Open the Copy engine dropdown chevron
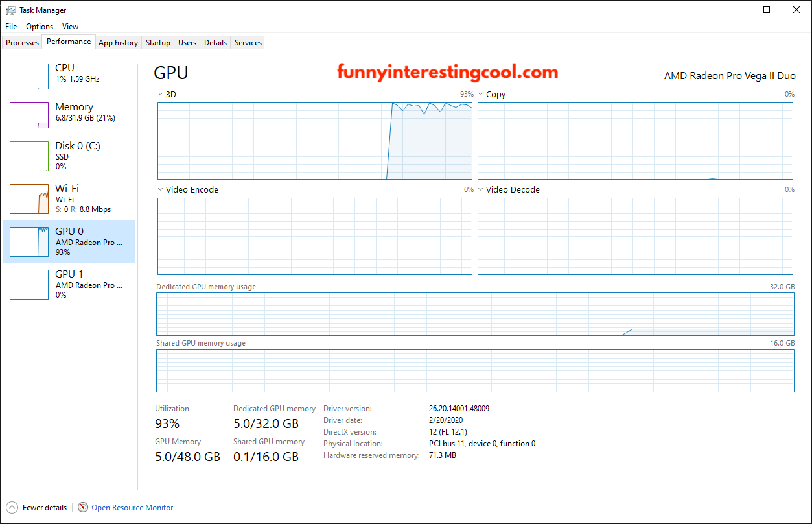 point(481,95)
